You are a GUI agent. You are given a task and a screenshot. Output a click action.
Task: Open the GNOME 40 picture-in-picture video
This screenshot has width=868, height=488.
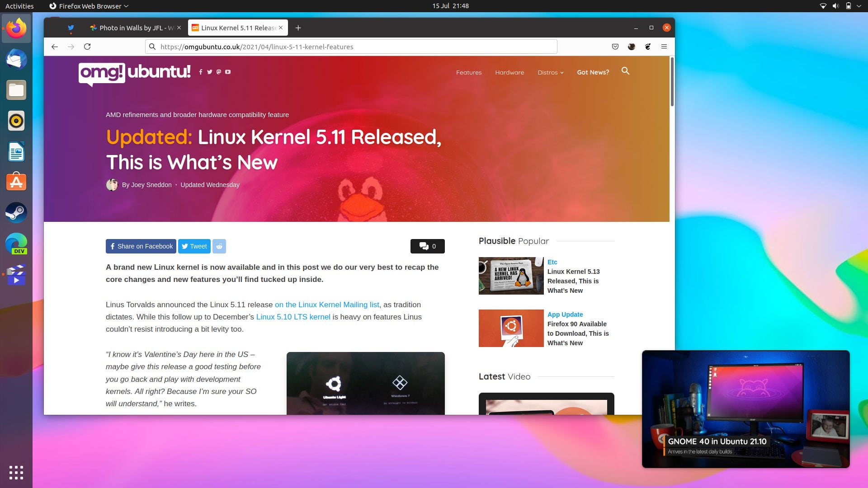pyautogui.click(x=746, y=409)
